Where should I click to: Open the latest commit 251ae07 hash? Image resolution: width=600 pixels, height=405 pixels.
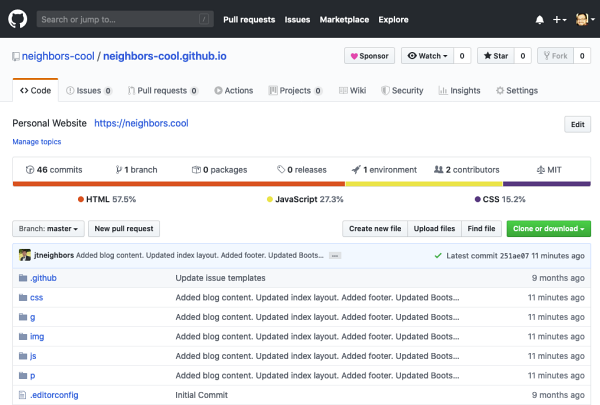point(514,256)
